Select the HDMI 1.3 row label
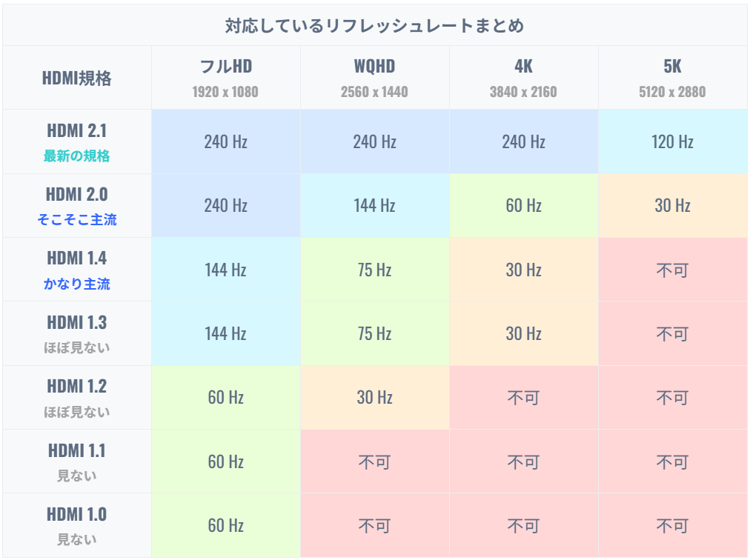The image size is (750, 560). click(77, 333)
